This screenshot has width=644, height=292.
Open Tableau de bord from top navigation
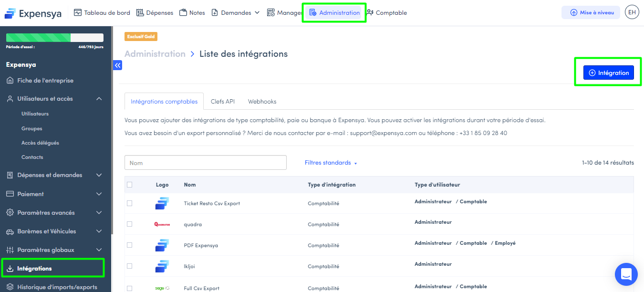click(x=102, y=13)
